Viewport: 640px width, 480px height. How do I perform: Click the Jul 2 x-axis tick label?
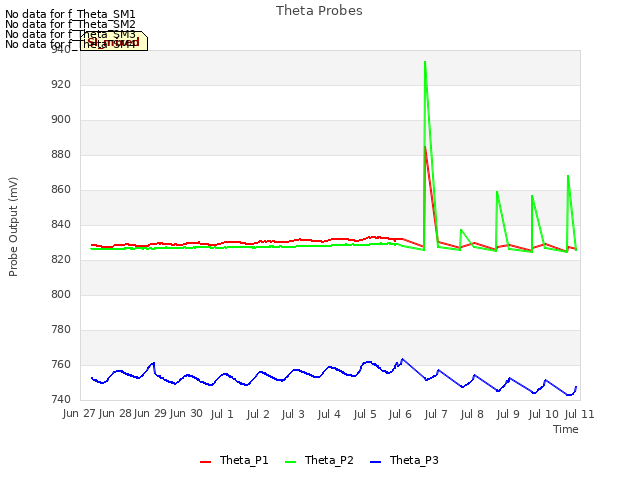click(258, 414)
